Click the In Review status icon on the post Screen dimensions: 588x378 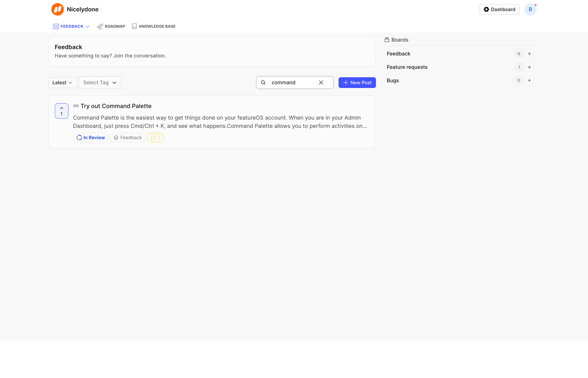point(79,137)
